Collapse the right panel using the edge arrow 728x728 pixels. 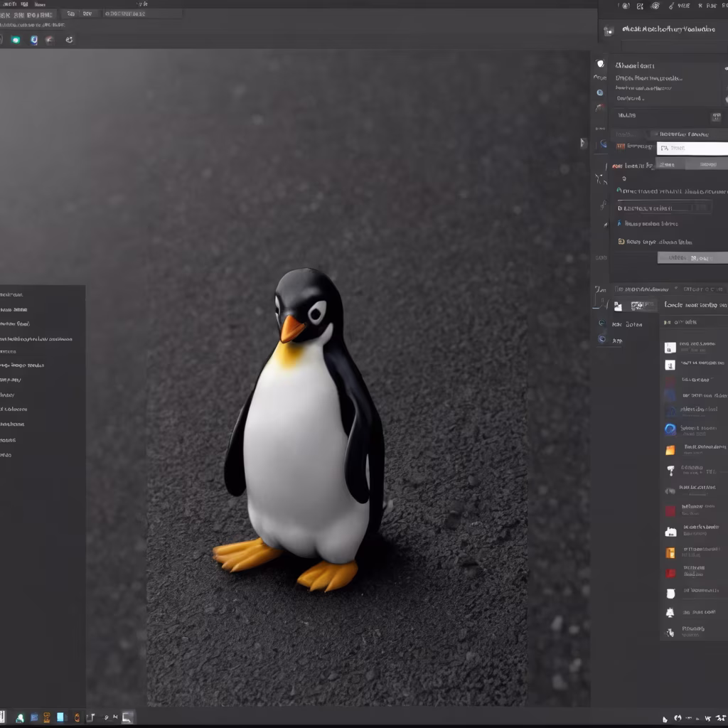coord(583,143)
